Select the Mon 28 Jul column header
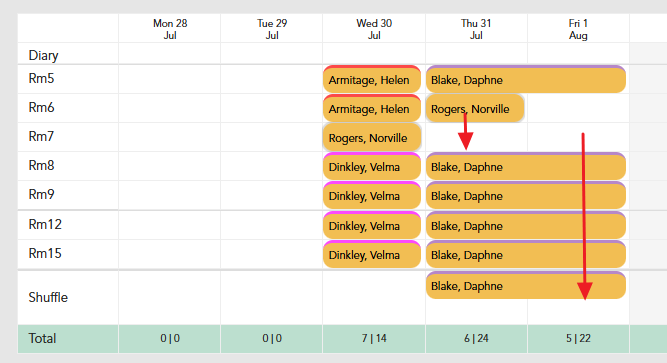Viewport: 667px width, 363px height. click(x=170, y=29)
